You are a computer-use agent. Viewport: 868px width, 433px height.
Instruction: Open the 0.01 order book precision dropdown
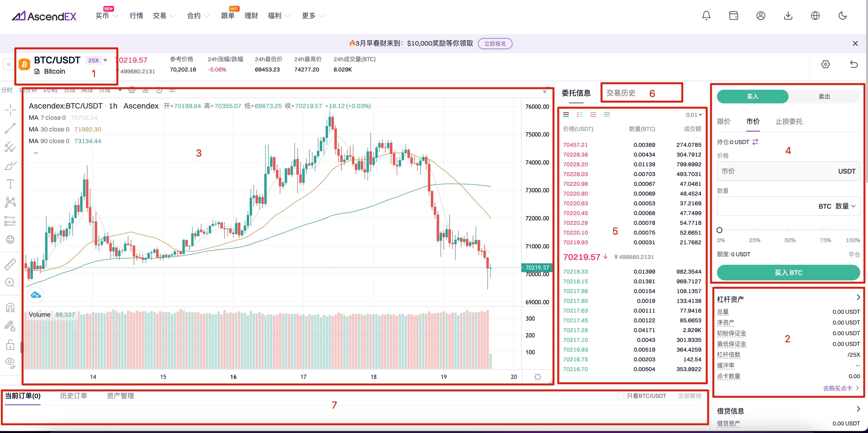(694, 115)
